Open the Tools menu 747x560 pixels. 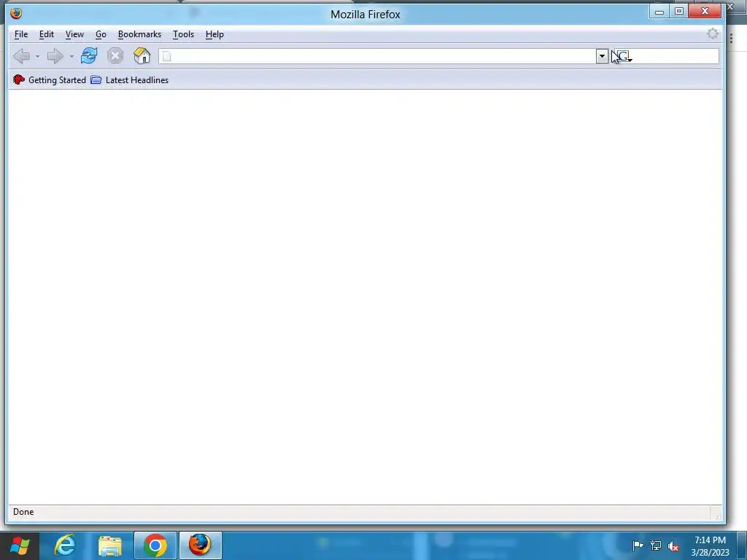[183, 34]
